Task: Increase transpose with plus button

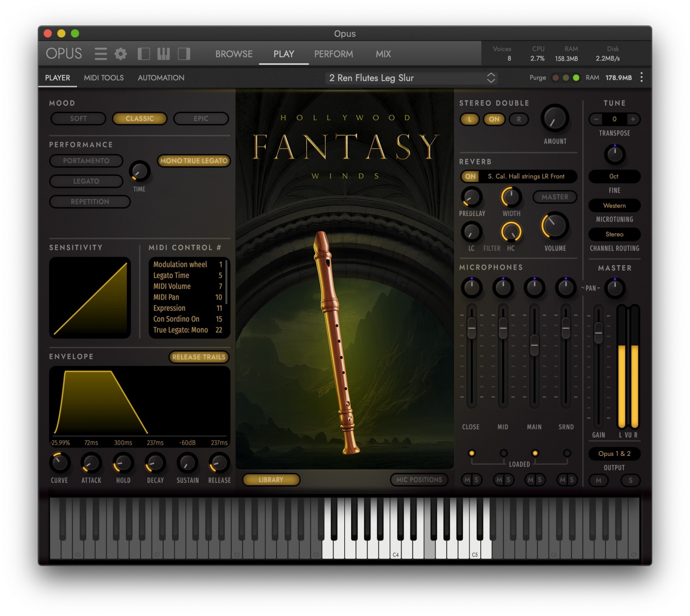Action: [633, 119]
